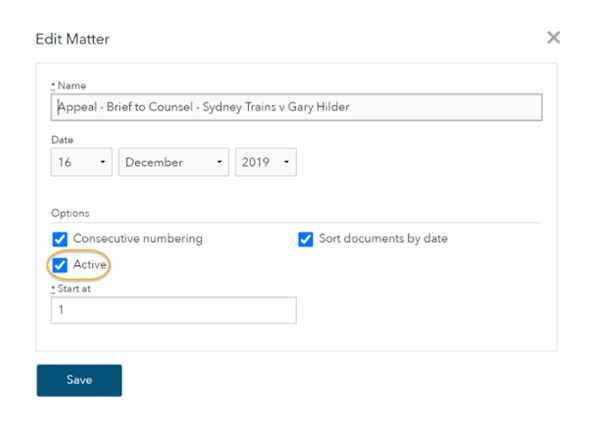Click the arrow on the day selector
Viewport: 598px width, 425px height.
tap(103, 162)
